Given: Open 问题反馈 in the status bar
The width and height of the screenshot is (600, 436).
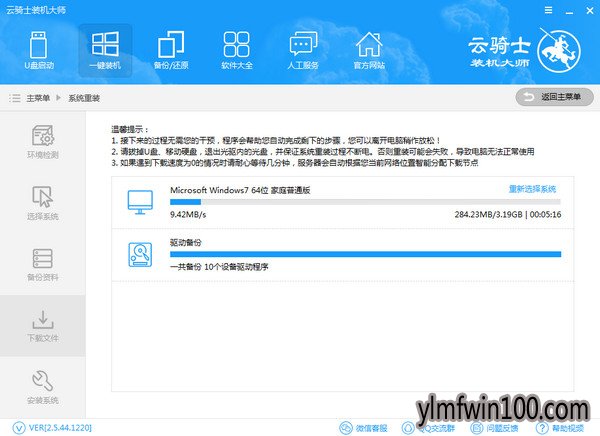Looking at the screenshot, I should coord(494,428).
